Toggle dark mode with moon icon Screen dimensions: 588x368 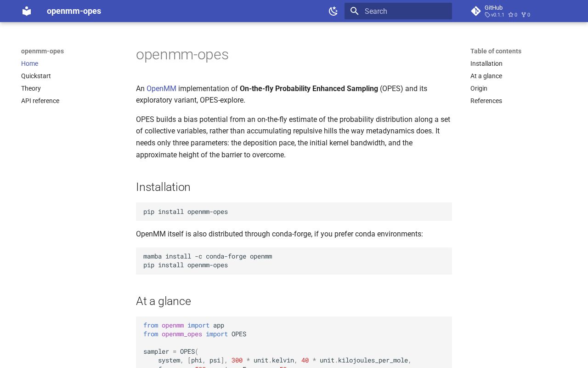(334, 11)
